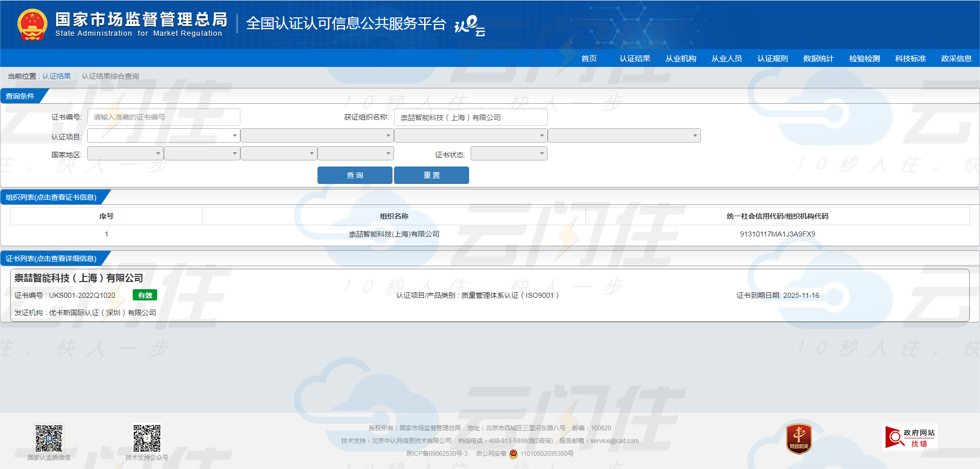Image resolution: width=980 pixels, height=469 pixels.
Task: Open the 国家认监委微信 QR code
Action: pos(48,438)
